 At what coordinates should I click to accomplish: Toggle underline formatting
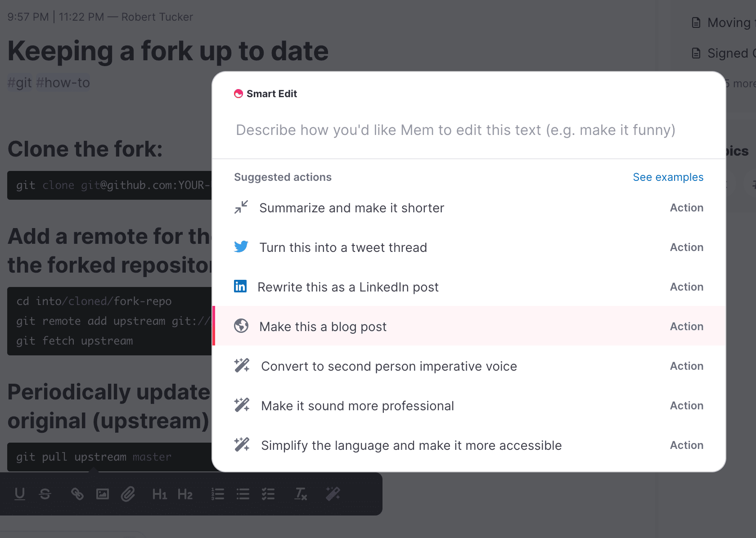click(20, 494)
